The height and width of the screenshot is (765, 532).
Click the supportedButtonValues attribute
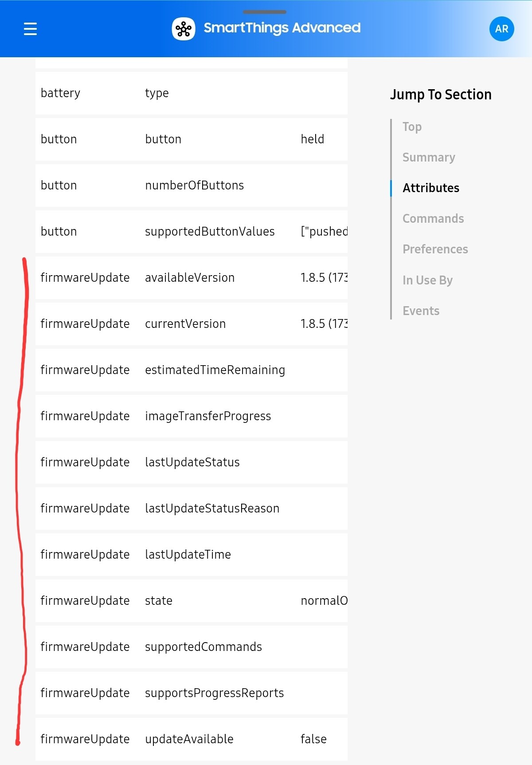(210, 232)
